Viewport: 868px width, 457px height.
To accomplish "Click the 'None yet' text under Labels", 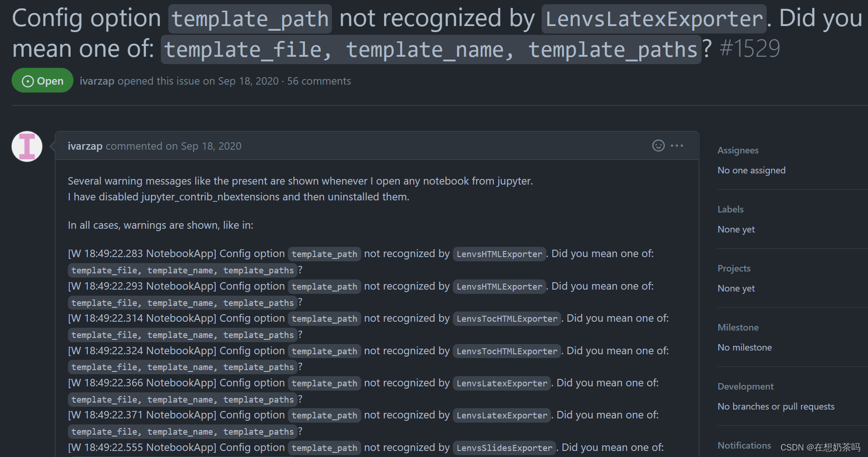I will tap(736, 229).
